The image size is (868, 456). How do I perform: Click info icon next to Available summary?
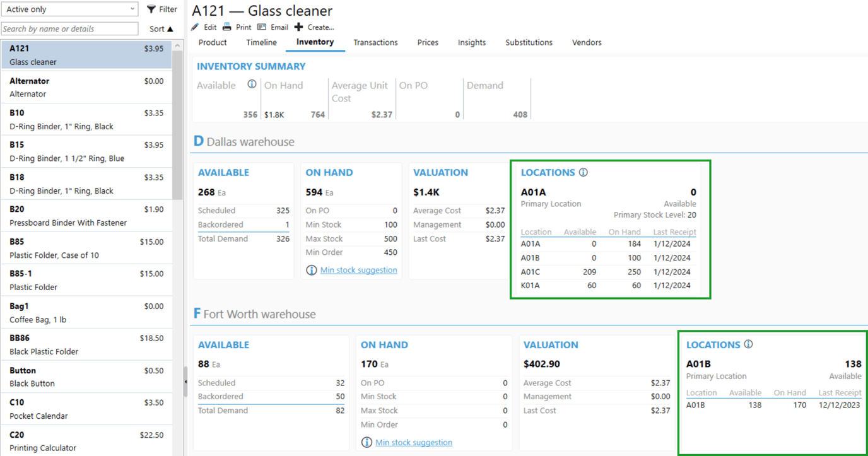coord(252,85)
